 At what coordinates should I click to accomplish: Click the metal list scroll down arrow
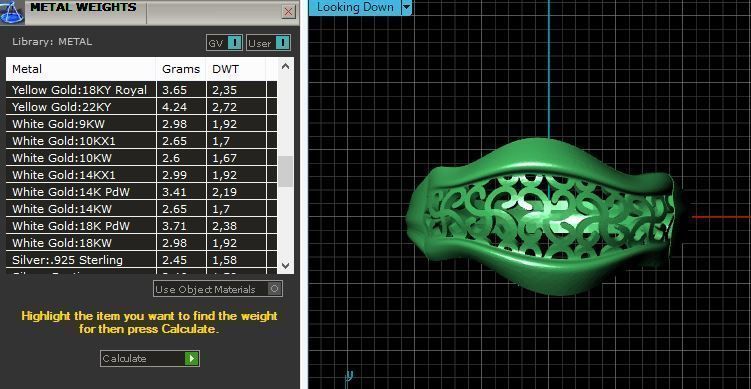pos(285,265)
